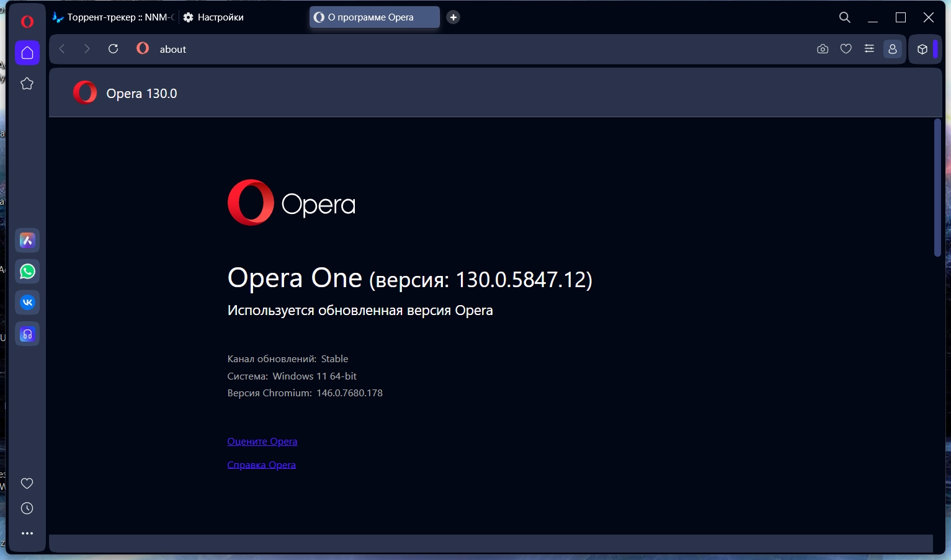The height and width of the screenshot is (560, 951).
Task: Click the Система: Windows 11 64-bit line
Action: 292,376
